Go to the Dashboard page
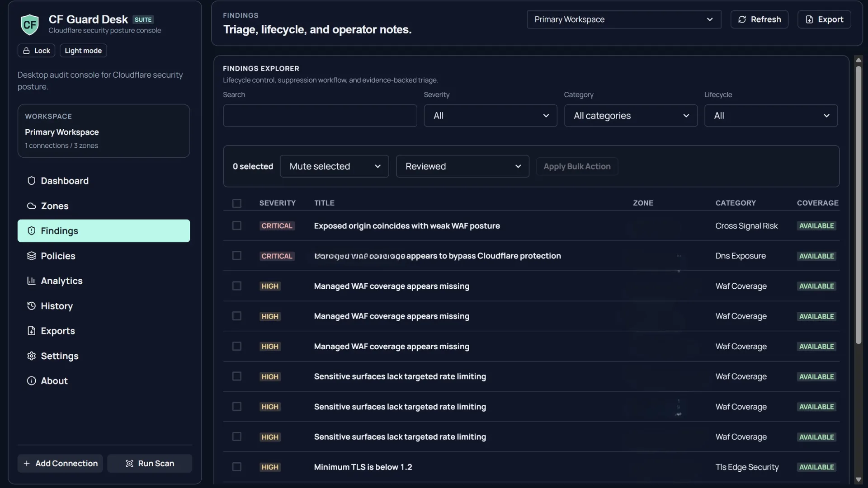The image size is (868, 488). pyautogui.click(x=104, y=181)
